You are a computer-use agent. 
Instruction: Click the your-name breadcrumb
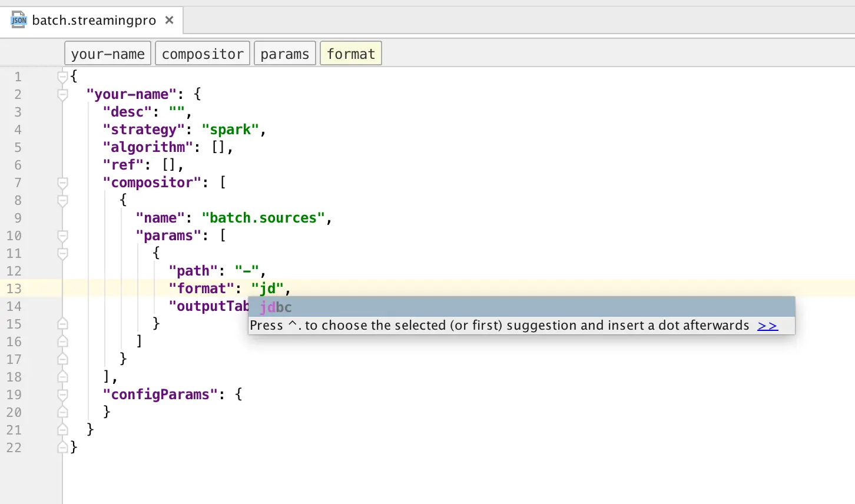tap(108, 54)
